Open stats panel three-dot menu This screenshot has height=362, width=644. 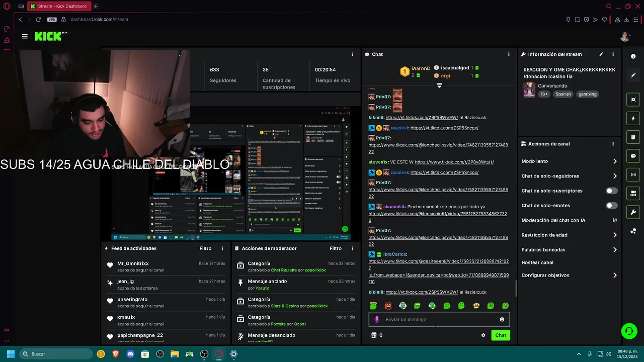[x=352, y=54]
